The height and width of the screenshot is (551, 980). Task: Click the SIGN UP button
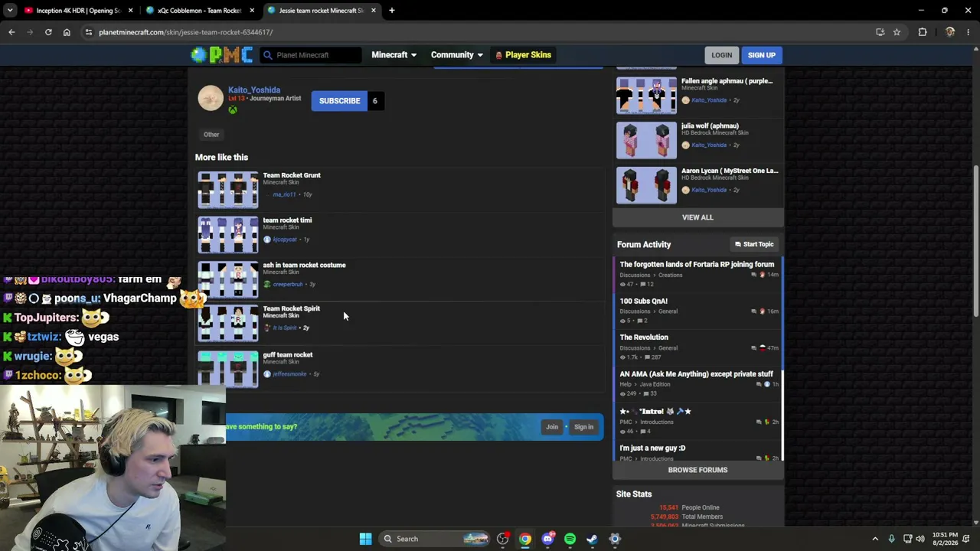click(762, 55)
